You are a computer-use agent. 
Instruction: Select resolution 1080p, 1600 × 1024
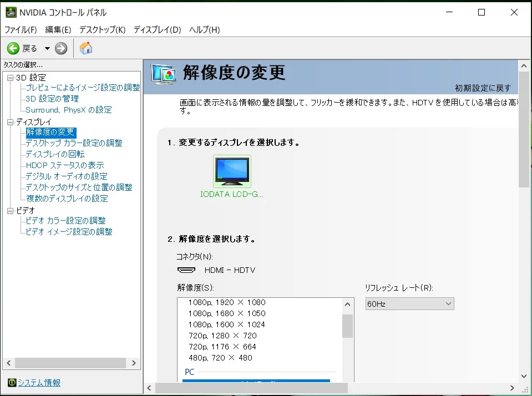[227, 325]
